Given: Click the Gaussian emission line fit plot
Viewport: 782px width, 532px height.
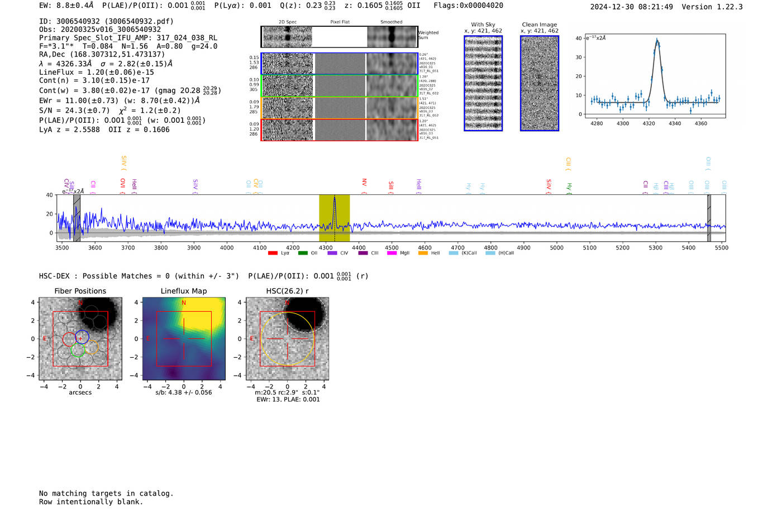Looking at the screenshot, I should [x=655, y=76].
